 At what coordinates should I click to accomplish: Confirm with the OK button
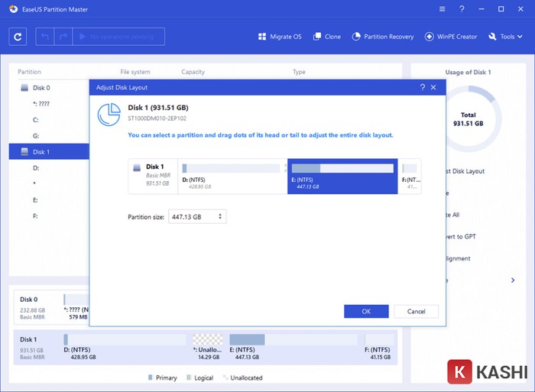click(x=366, y=311)
